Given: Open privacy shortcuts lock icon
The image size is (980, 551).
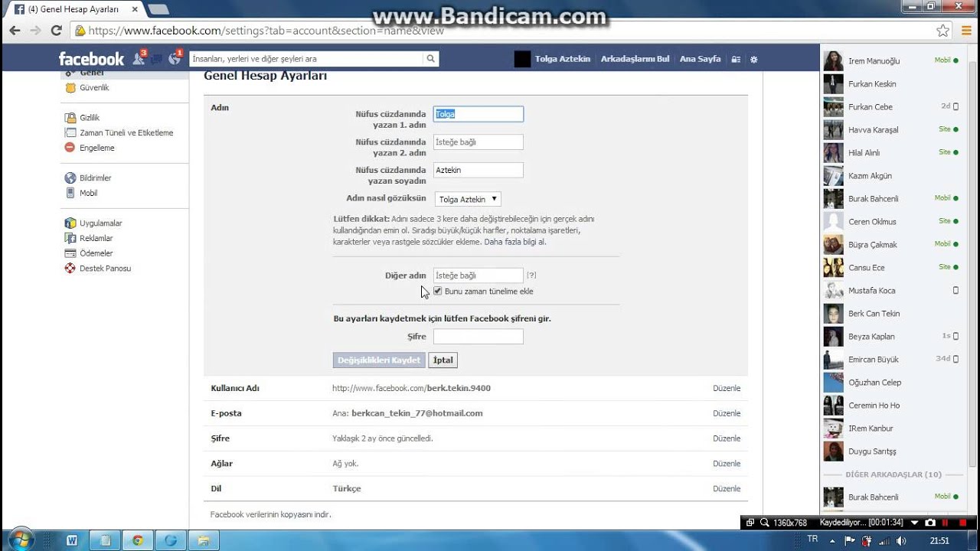Looking at the screenshot, I should pyautogui.click(x=736, y=59).
